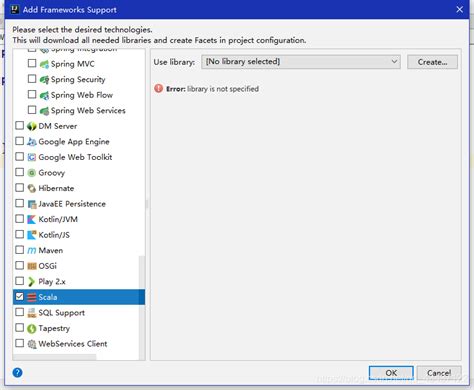This screenshot has height=390, width=474.
Task: Click the Kotlin/JVM icon
Action: [32, 220]
